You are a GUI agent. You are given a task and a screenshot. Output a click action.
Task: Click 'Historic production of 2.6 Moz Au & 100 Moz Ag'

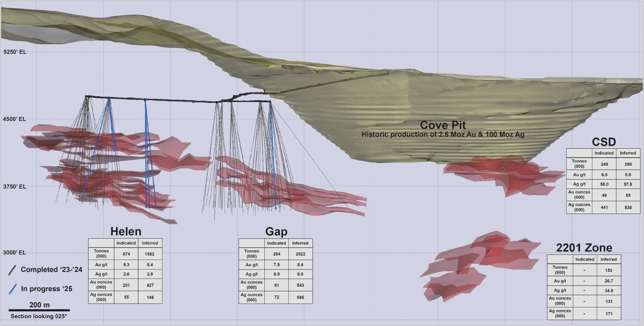point(443,134)
